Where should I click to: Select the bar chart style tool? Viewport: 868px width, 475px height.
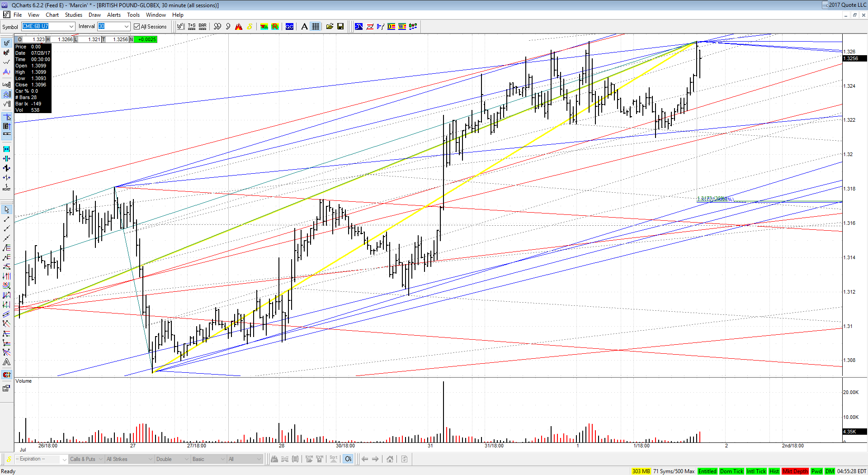click(x=6, y=43)
